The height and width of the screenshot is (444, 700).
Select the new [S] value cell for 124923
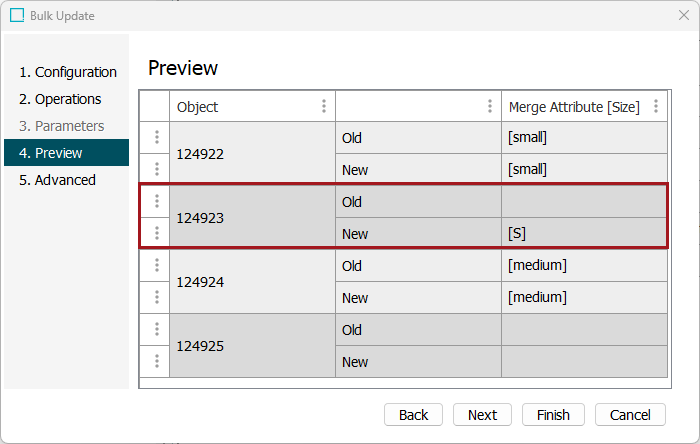584,234
